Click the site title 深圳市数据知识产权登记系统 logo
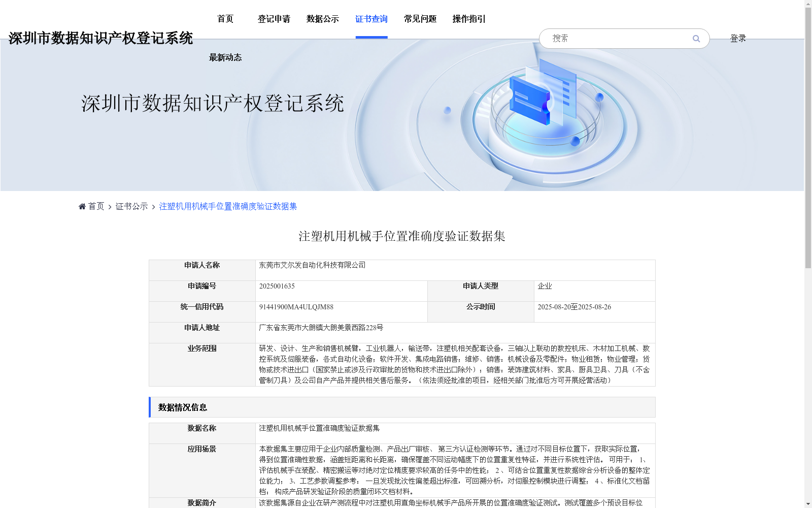Screen dimensions: 812x508 (100, 38)
